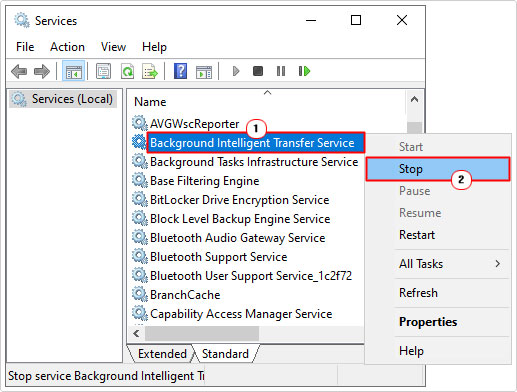
Task: Open the View menu
Action: (x=113, y=47)
